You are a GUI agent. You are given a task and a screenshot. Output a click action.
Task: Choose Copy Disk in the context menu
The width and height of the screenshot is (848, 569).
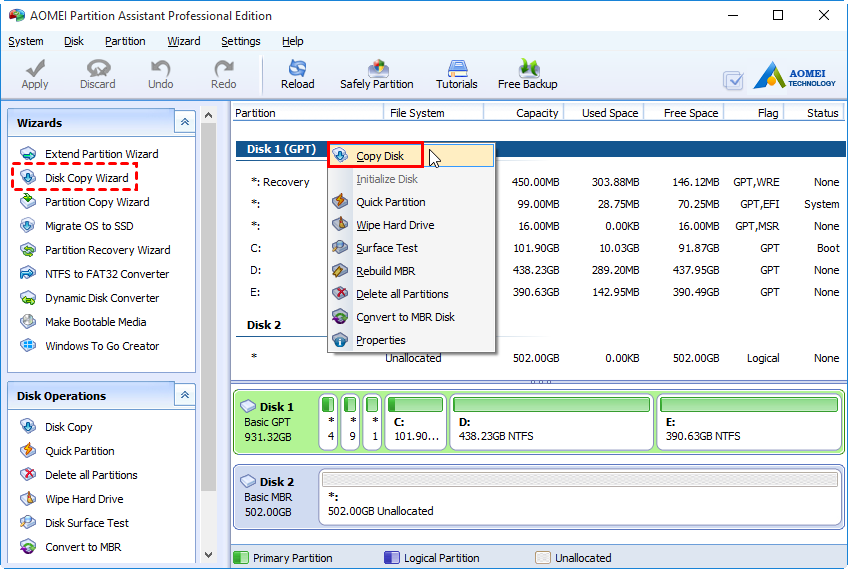click(411, 156)
